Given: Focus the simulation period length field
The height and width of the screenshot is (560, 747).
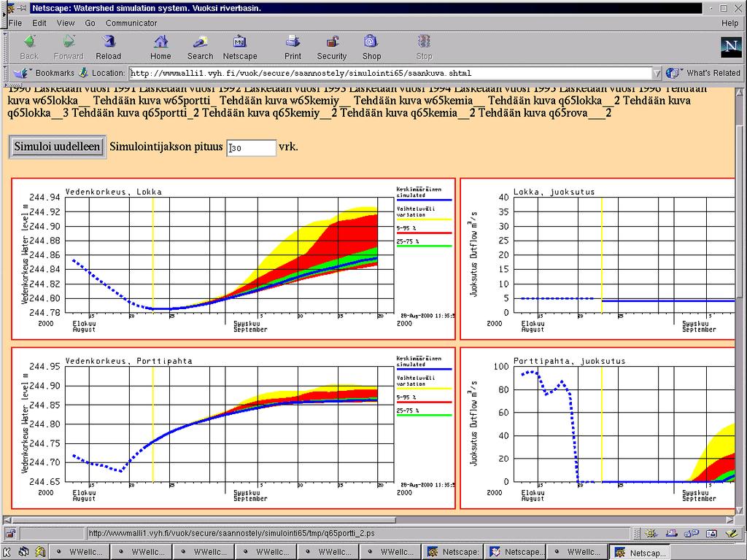Looking at the screenshot, I should tap(251, 147).
